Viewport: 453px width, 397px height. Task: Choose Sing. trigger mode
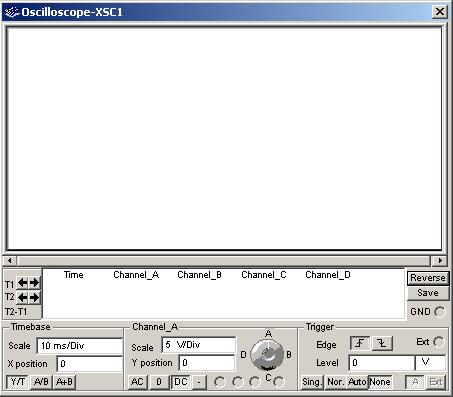(312, 382)
